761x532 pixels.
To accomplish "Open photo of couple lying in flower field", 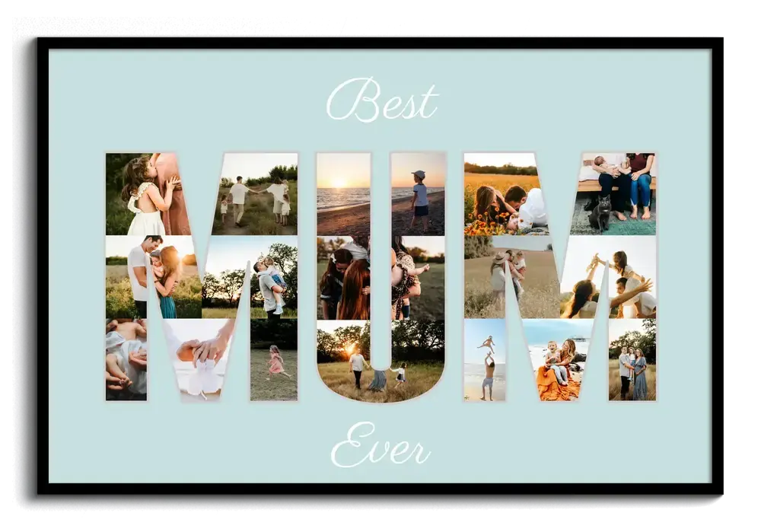I will [505, 194].
